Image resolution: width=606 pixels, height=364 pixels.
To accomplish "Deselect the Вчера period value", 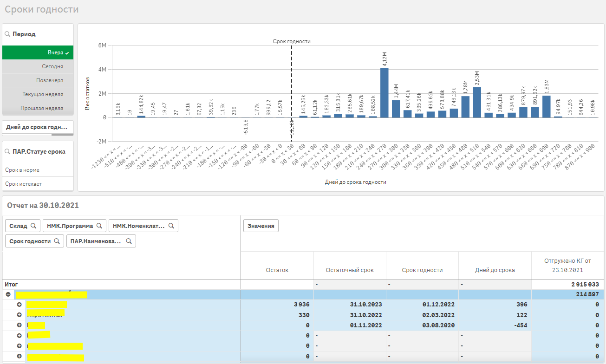I will [x=38, y=52].
